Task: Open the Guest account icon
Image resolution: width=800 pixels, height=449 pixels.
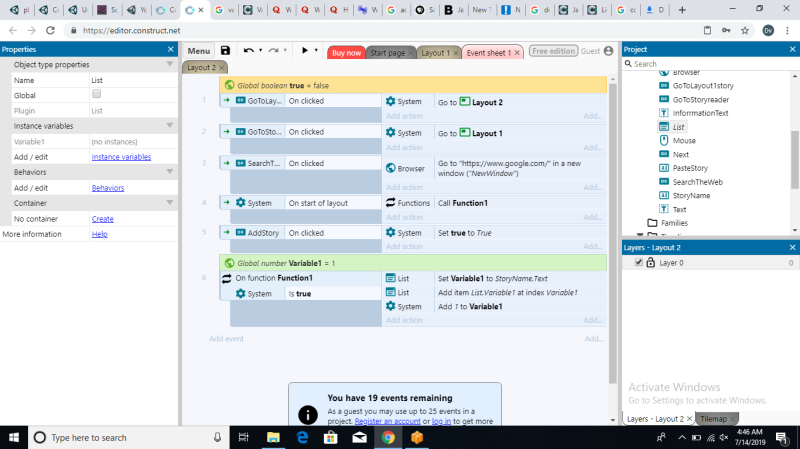Action: (x=608, y=51)
